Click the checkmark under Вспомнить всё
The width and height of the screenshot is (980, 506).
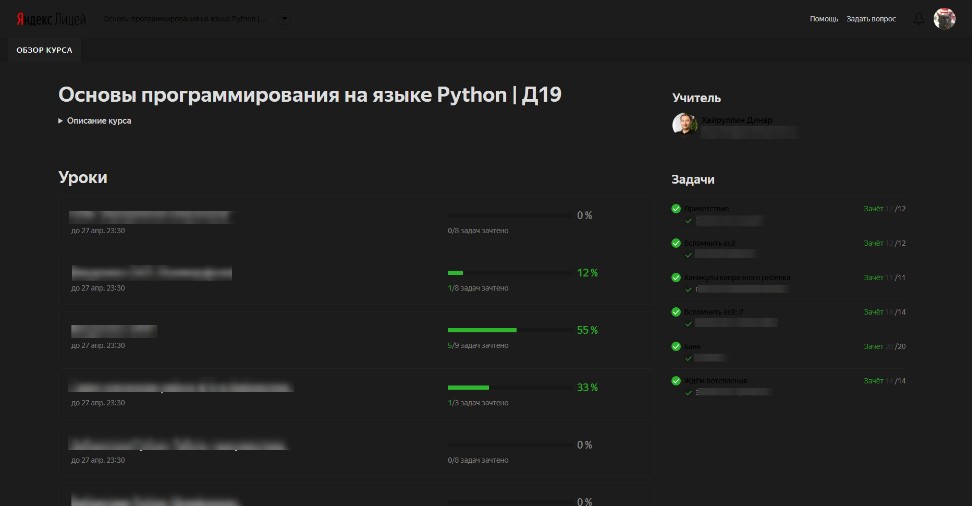[688, 254]
